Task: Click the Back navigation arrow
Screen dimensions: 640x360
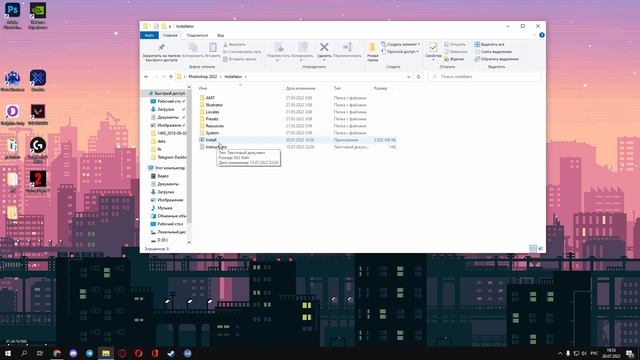Action: pyautogui.click(x=147, y=76)
